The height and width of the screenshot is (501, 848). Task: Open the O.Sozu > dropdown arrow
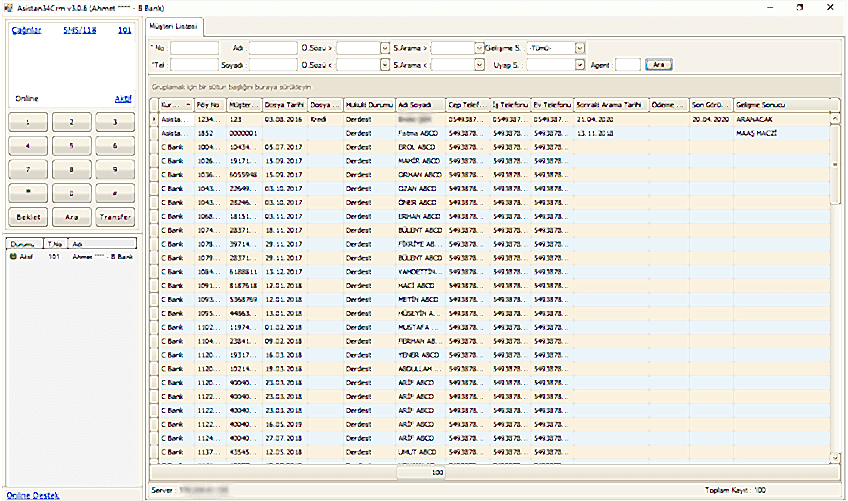[x=384, y=47]
